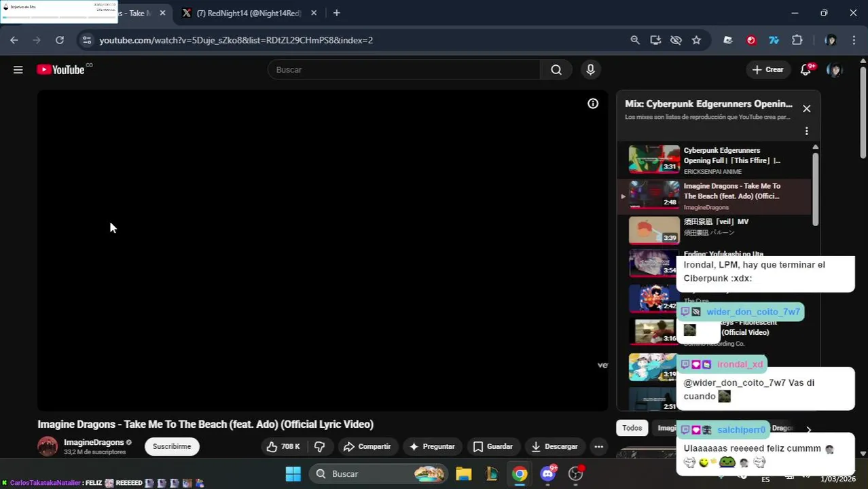View site information icon in address bar
Viewport: 868px width, 489px height.
pyautogui.click(x=86, y=40)
